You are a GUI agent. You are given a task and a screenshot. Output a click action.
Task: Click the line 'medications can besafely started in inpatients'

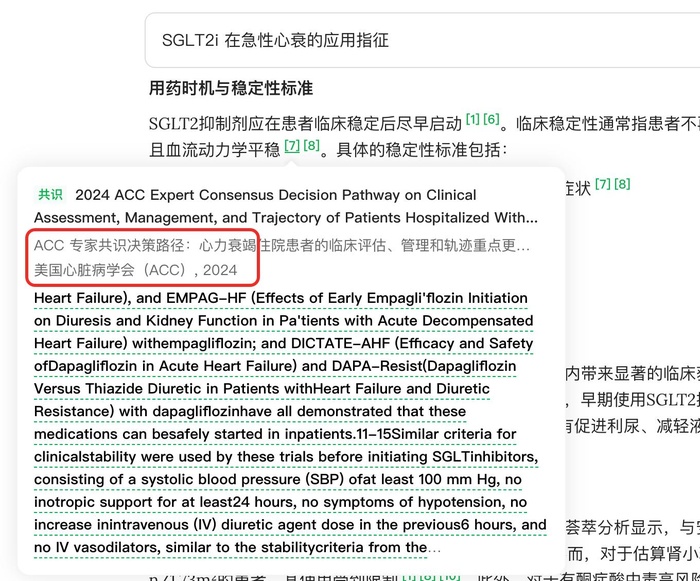pos(275,434)
